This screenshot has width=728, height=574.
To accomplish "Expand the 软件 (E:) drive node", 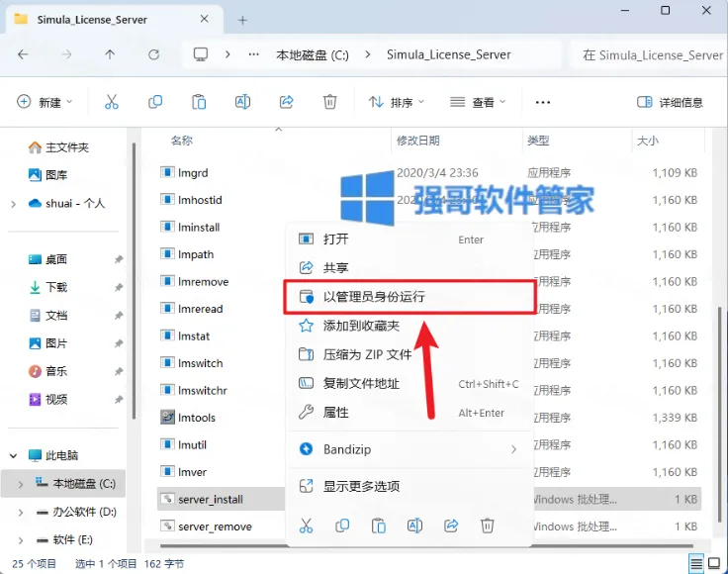I will click(x=21, y=540).
